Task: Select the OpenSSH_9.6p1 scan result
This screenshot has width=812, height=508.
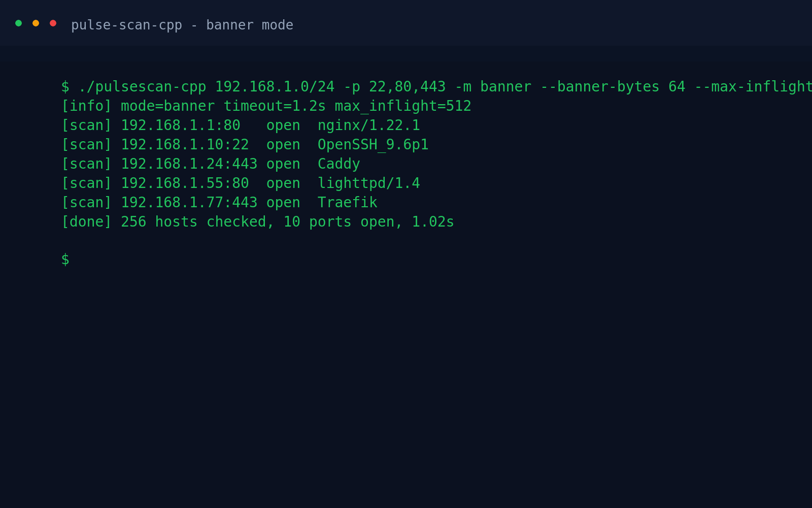Action: click(x=373, y=144)
